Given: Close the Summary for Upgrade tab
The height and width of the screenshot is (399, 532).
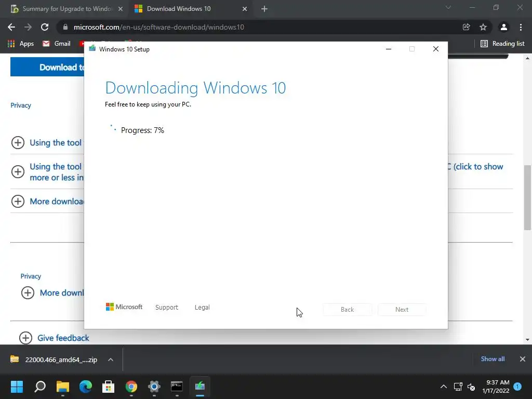Looking at the screenshot, I should pos(121,9).
